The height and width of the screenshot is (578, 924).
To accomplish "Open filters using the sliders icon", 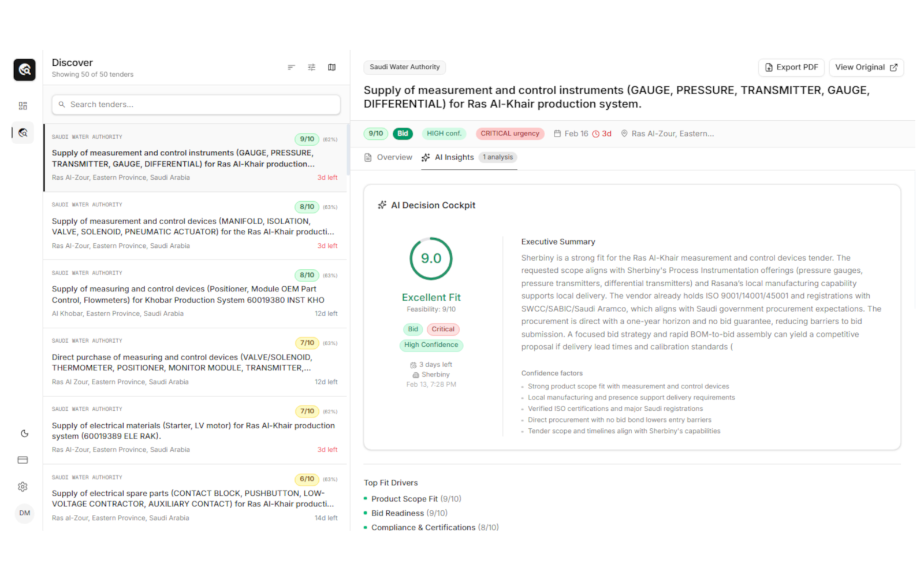I will (x=312, y=67).
